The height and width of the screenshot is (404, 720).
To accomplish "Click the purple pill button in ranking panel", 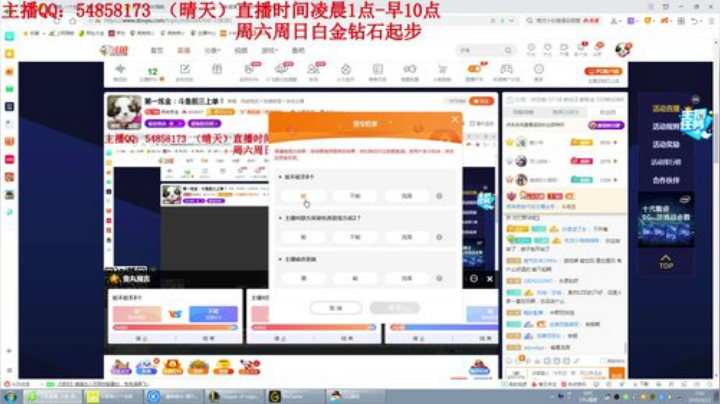I will click(606, 125).
